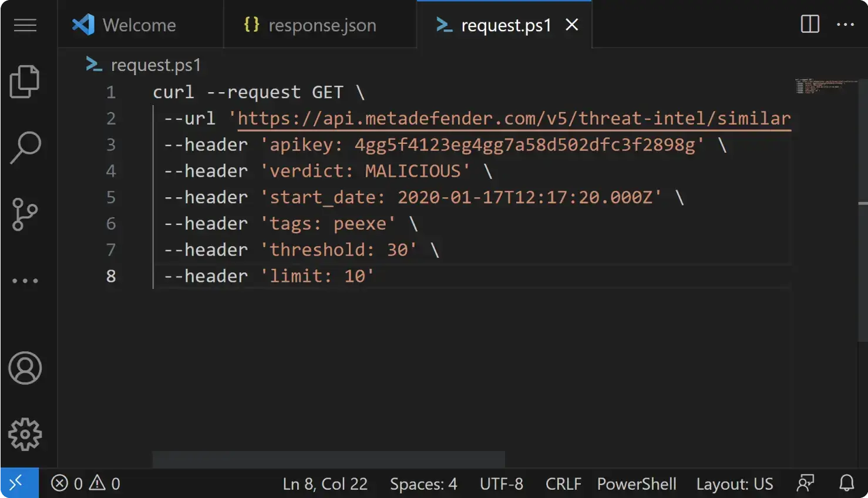This screenshot has height=498, width=868.
Task: Open the Source Control view
Action: pos(25,214)
